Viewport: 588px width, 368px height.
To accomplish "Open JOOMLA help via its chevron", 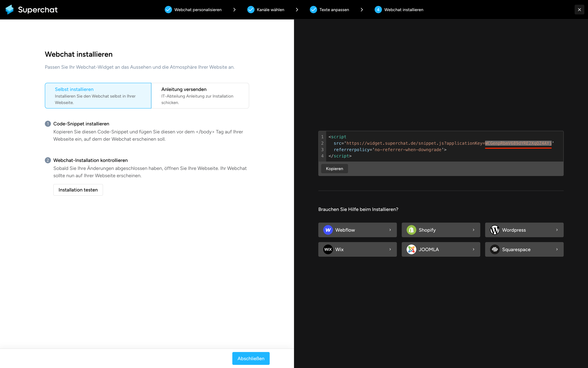I will (473, 249).
